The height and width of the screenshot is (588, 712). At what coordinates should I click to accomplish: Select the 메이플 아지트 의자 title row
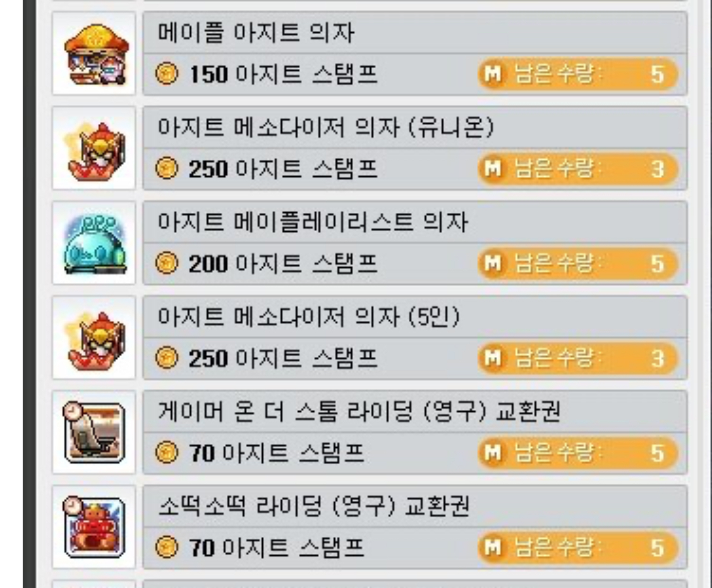(414, 33)
